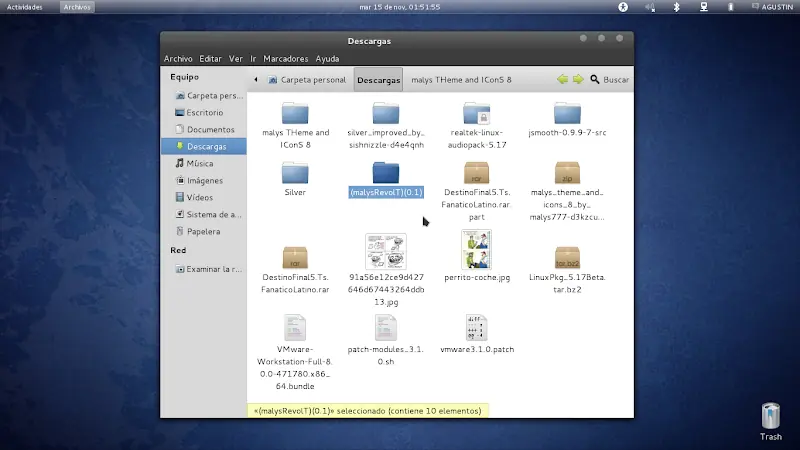Open the battery indicator
This screenshot has width=800, height=450.
tap(731, 7)
